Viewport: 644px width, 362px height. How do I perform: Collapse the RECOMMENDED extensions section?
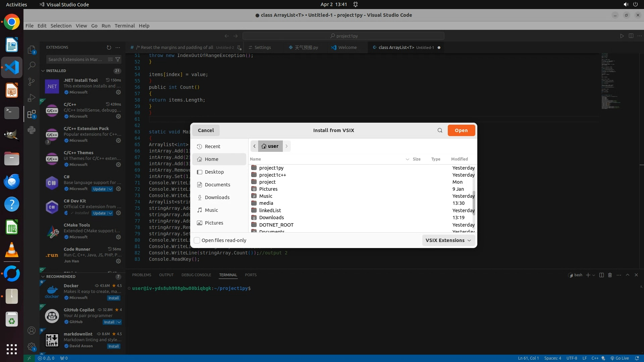(x=43, y=277)
